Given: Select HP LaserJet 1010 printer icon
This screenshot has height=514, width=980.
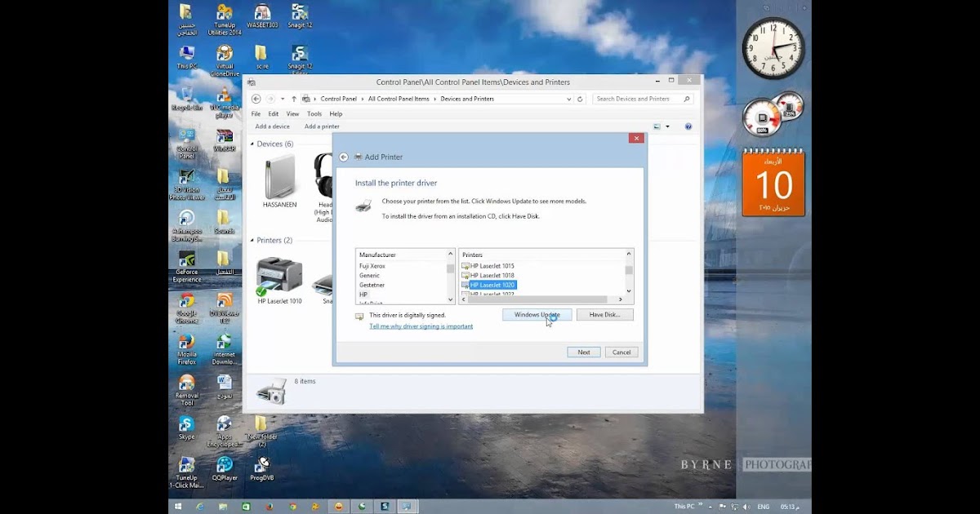Looking at the screenshot, I should (279, 281).
